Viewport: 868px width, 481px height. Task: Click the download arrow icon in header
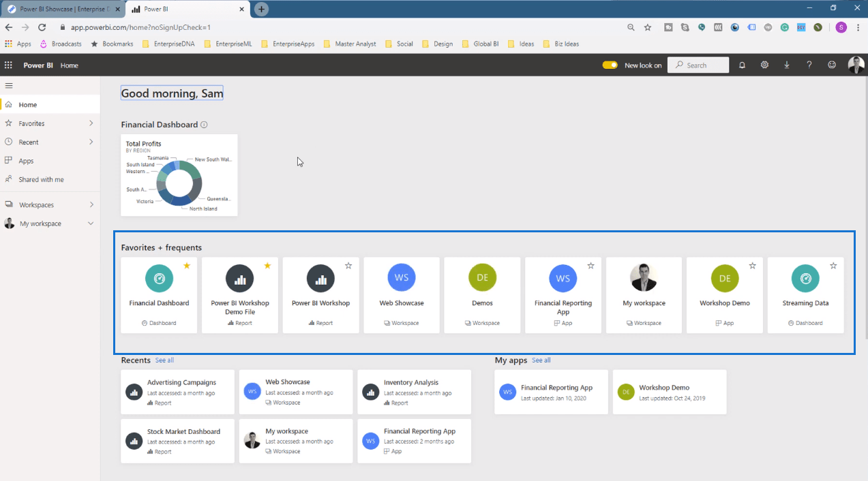787,65
